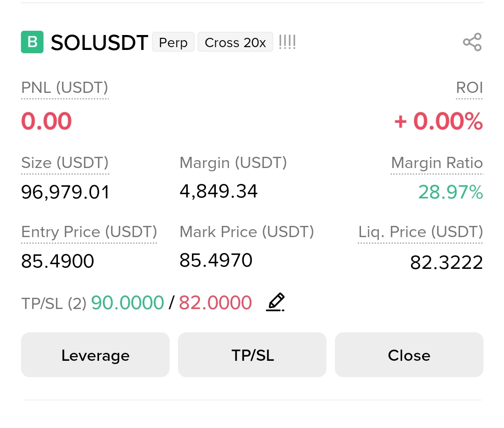504x428 pixels.
Task: Show Margin Ratio label explanation
Action: point(437,163)
